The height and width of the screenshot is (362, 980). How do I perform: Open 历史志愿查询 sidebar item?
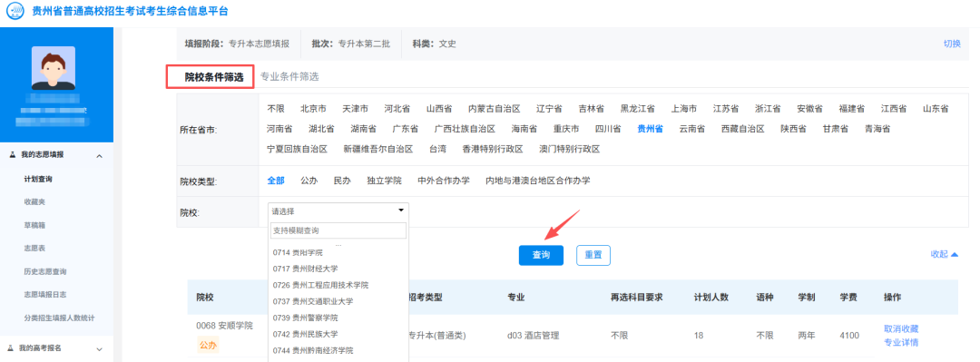tap(45, 271)
